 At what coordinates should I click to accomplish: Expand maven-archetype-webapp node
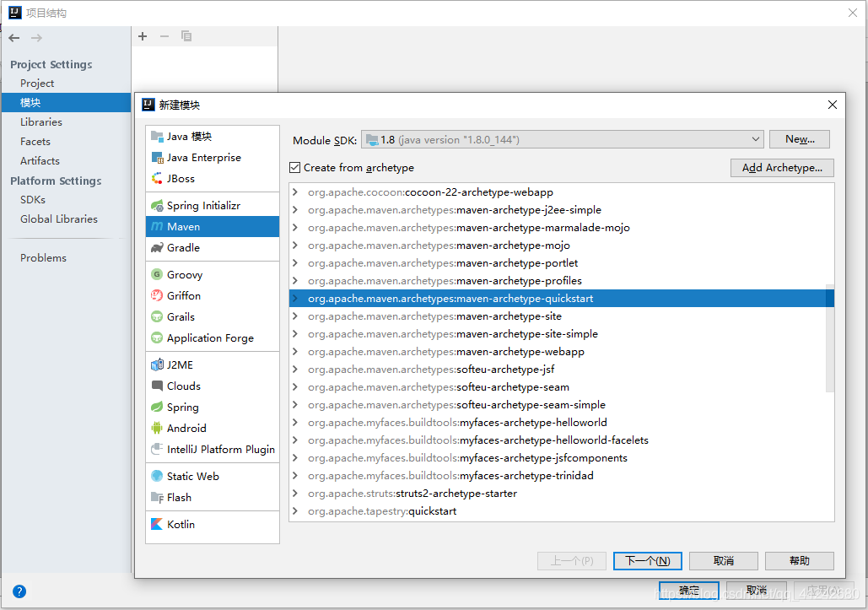pos(295,352)
